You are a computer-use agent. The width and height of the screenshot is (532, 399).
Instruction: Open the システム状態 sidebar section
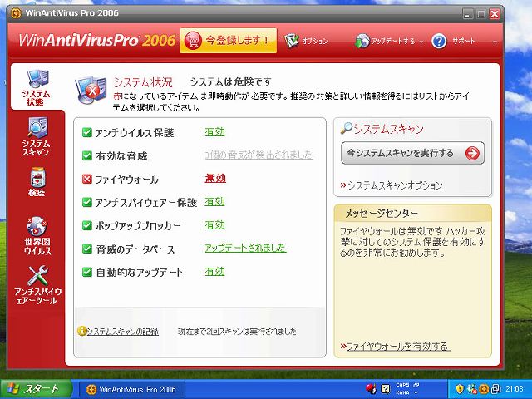pyautogui.click(x=37, y=87)
